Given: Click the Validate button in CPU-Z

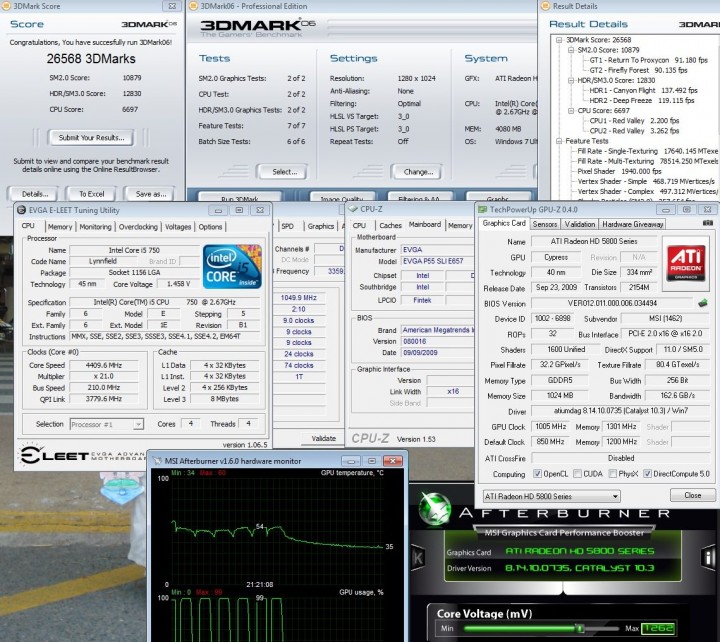Looking at the screenshot, I should pyautogui.click(x=323, y=439).
